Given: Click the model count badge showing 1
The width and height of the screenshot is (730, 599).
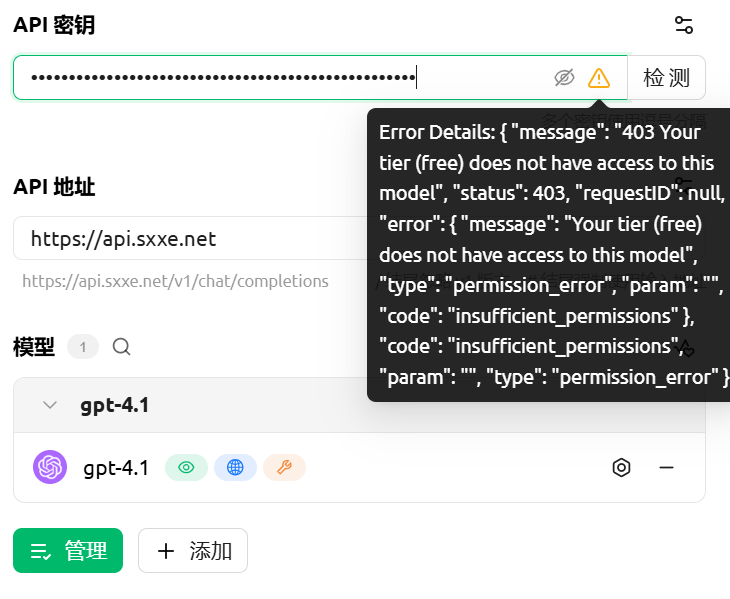Looking at the screenshot, I should click(83, 347).
